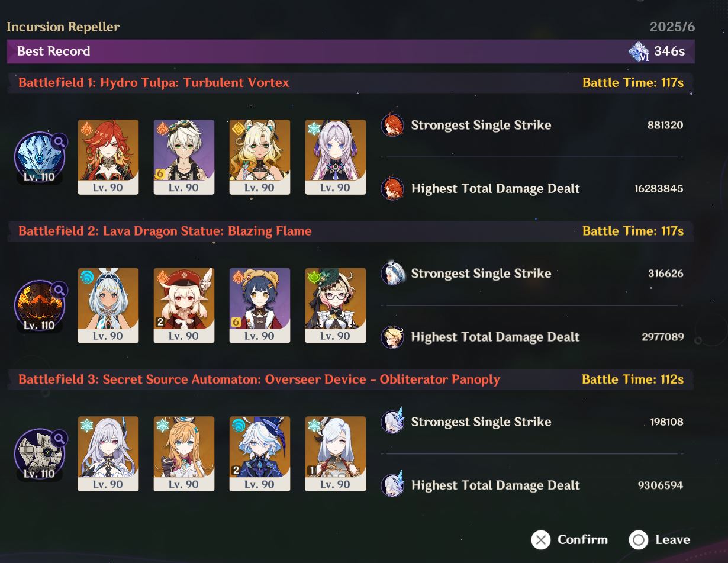728x563 pixels.
Task: Select the white-haired Pyro card with constellation 6
Action: point(184,157)
